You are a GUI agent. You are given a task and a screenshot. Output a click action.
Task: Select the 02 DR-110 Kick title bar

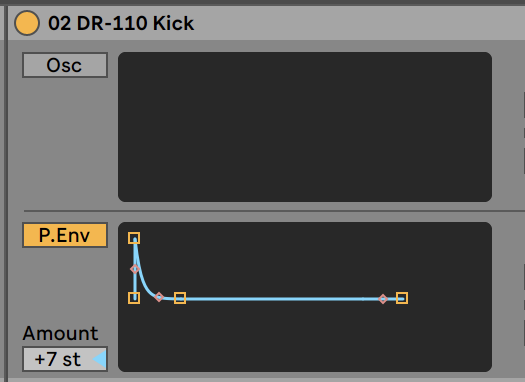pos(266,23)
